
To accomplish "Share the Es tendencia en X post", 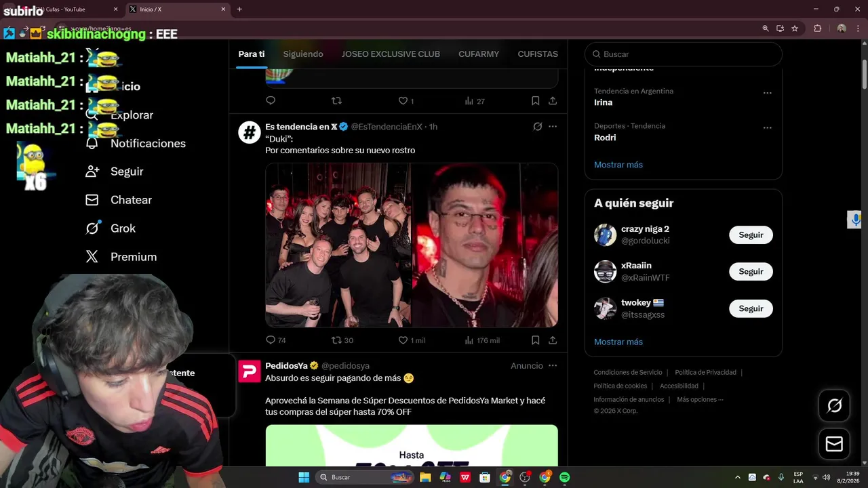I will coord(553,340).
